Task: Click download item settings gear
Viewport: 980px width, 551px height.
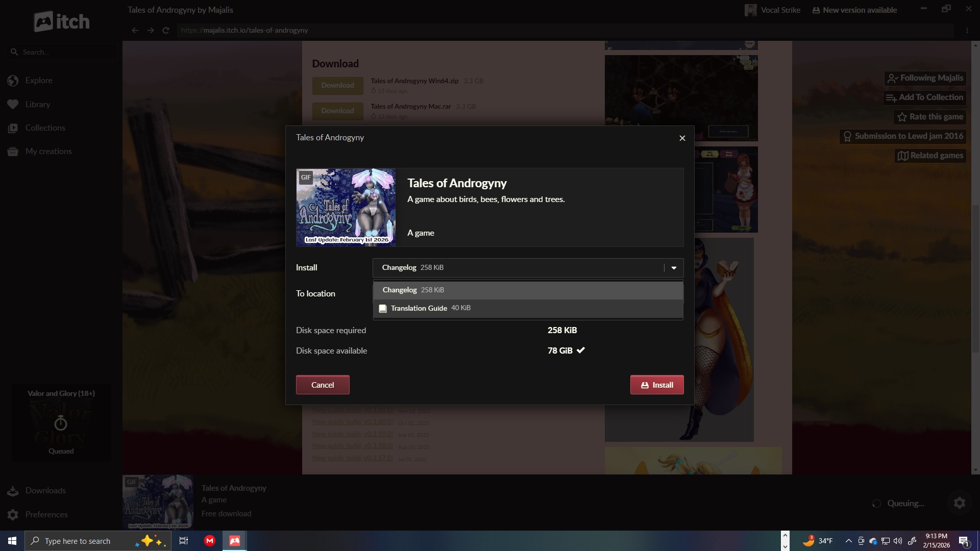Action: 959,504
